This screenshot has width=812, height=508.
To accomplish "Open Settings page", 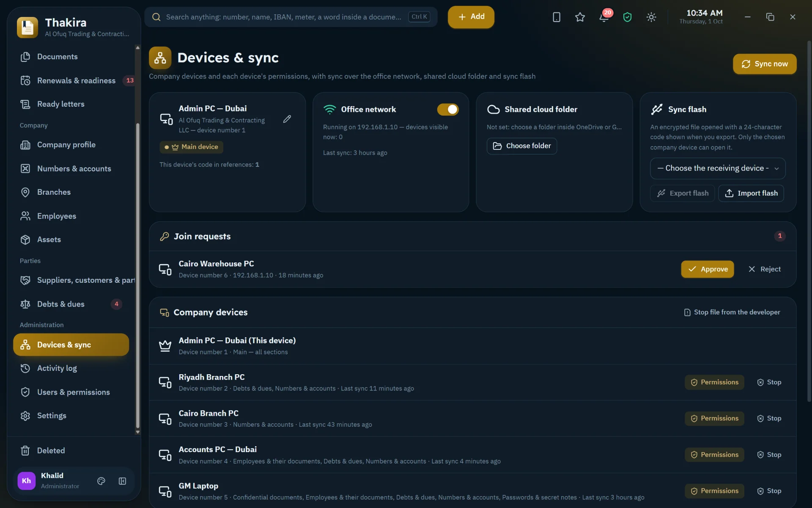I will [x=72, y=416].
